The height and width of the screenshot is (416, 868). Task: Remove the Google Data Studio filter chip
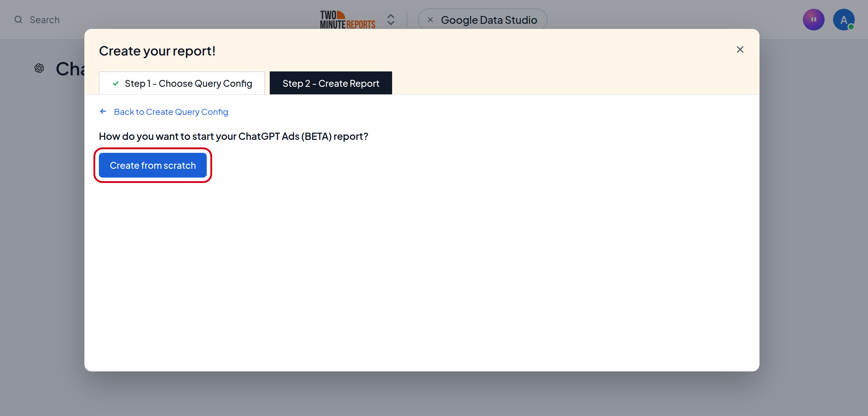tap(430, 20)
